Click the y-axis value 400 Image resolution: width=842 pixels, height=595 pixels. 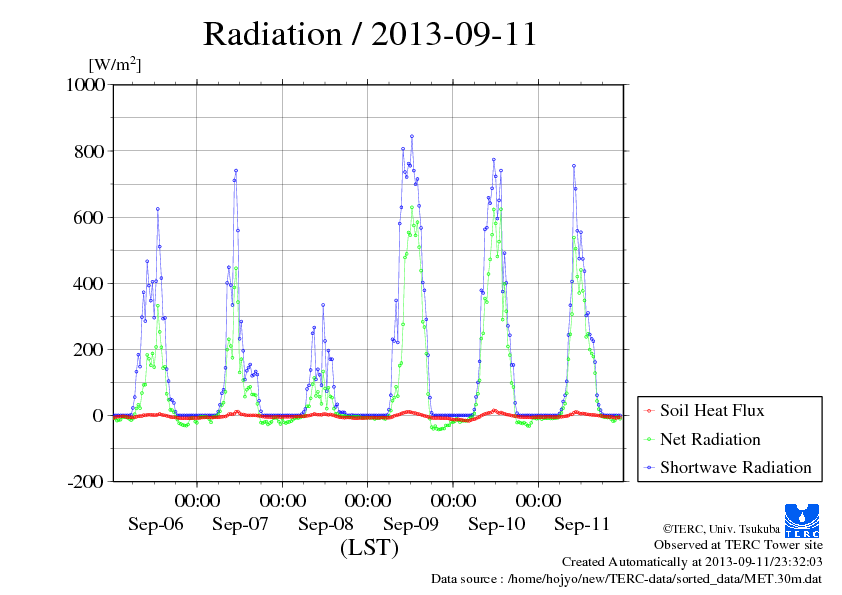(x=90, y=284)
